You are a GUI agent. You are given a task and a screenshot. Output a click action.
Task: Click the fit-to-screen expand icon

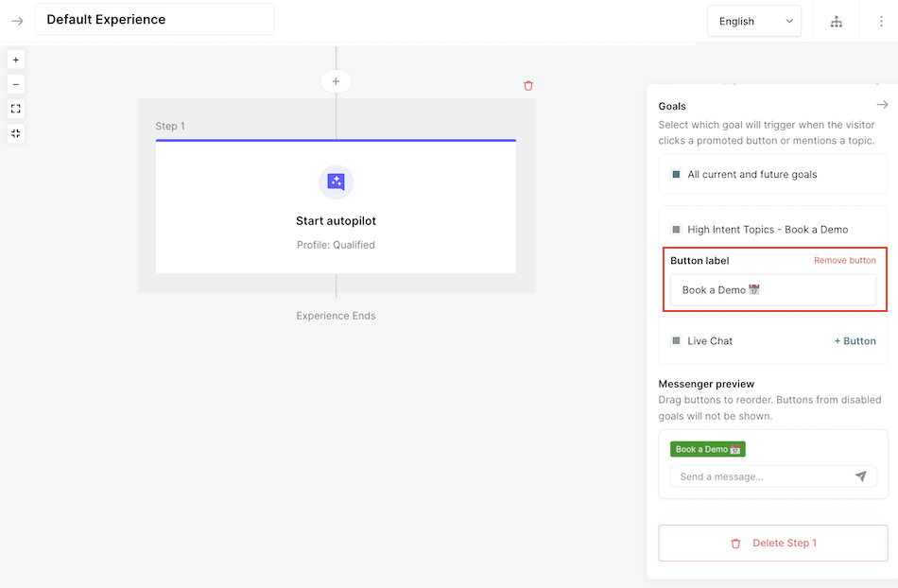pyautogui.click(x=16, y=109)
